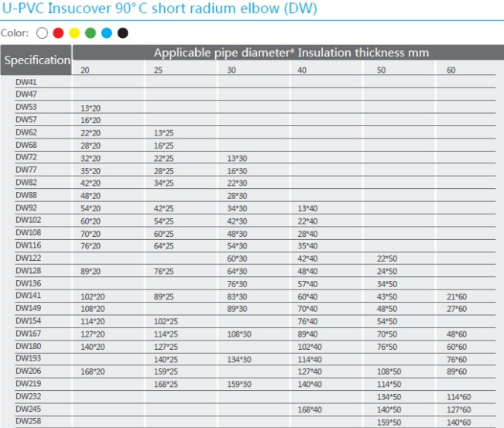Select the 60 mm insulation thickness column
Screen dimensions: 504x428
tap(451, 70)
